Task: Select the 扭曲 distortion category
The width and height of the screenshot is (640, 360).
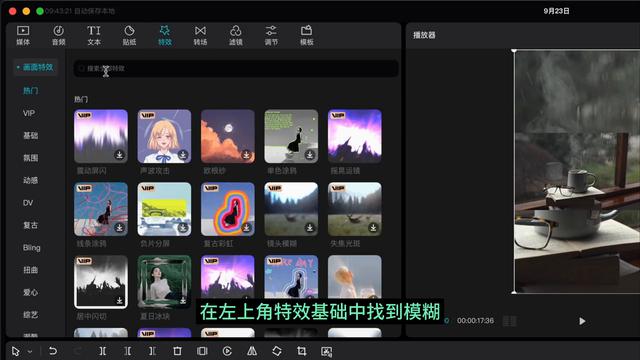Action: pyautogui.click(x=31, y=270)
